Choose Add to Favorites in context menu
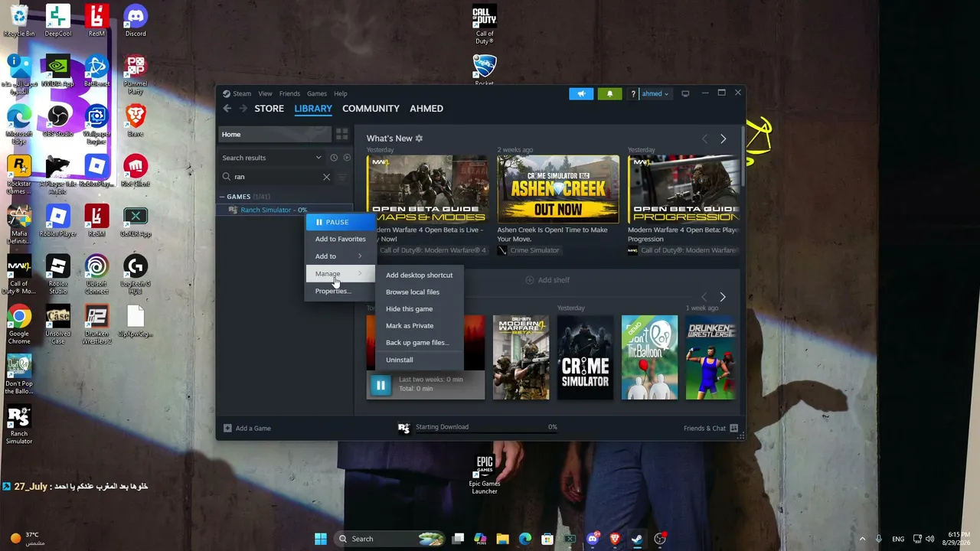 coord(340,239)
